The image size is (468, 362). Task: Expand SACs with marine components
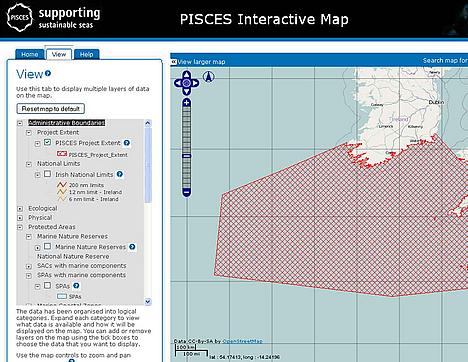(x=29, y=266)
